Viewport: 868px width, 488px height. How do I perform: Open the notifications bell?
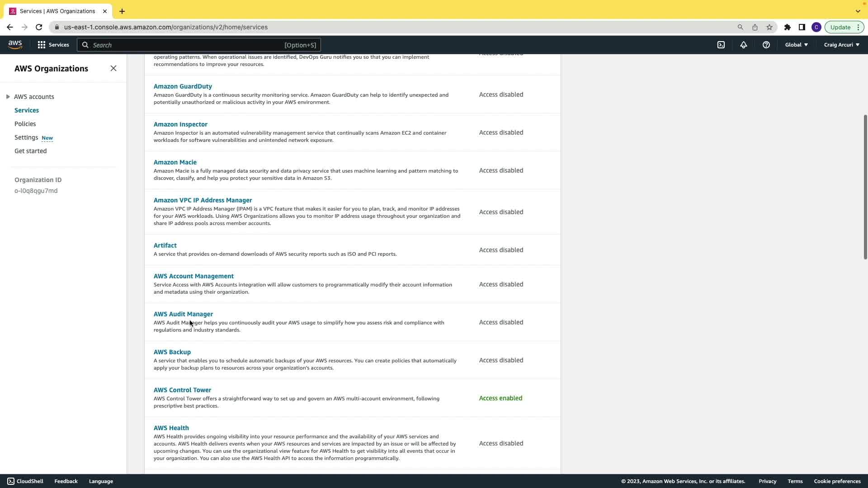click(744, 45)
